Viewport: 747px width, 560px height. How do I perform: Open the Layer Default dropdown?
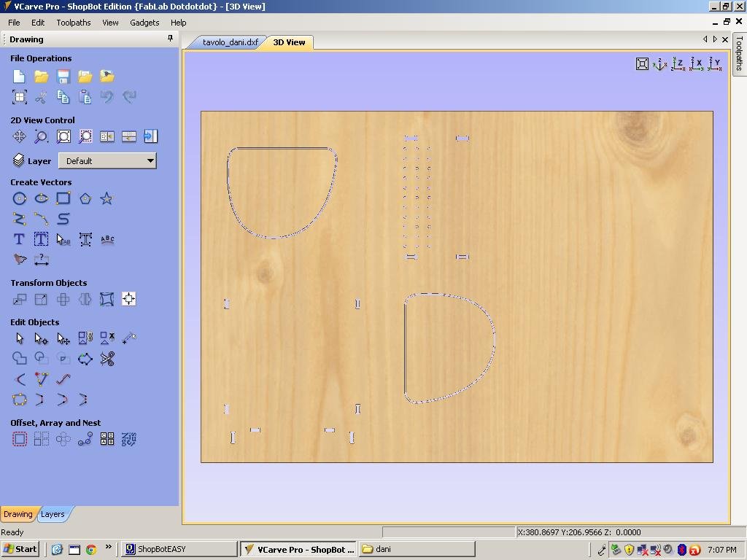[x=107, y=161]
